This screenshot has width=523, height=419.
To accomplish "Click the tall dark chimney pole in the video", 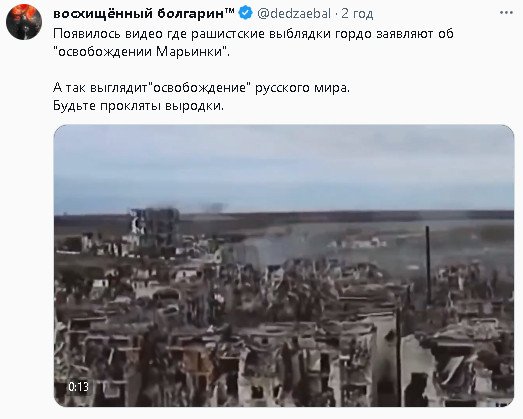I will [x=428, y=265].
